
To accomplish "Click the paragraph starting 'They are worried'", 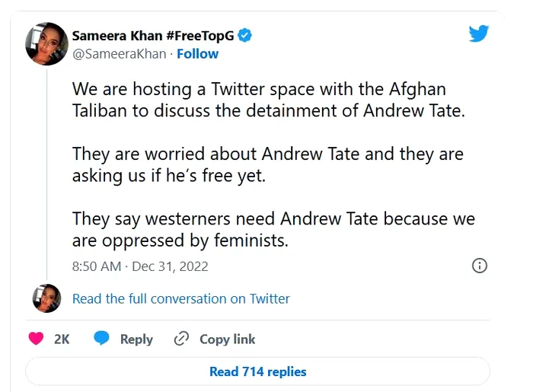I will point(267,164).
